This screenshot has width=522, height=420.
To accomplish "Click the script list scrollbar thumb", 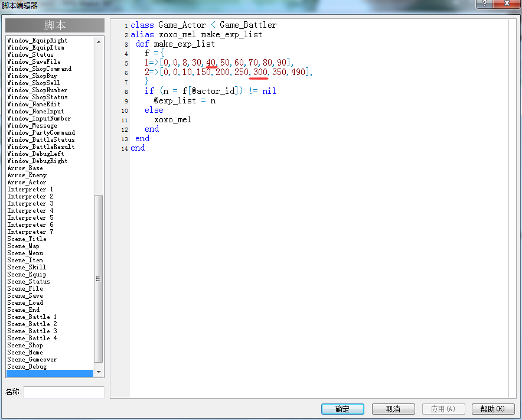I will coord(99,279).
